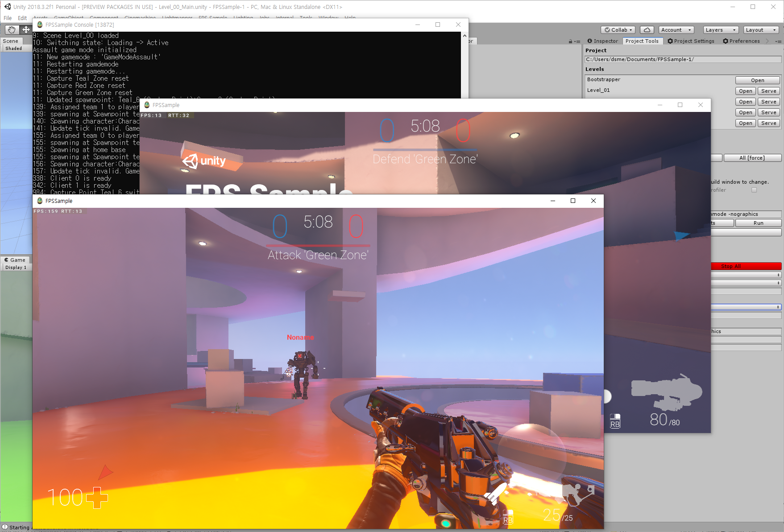Viewport: 784px width, 532px height.
Task: Open the Edit menu
Action: click(x=22, y=18)
